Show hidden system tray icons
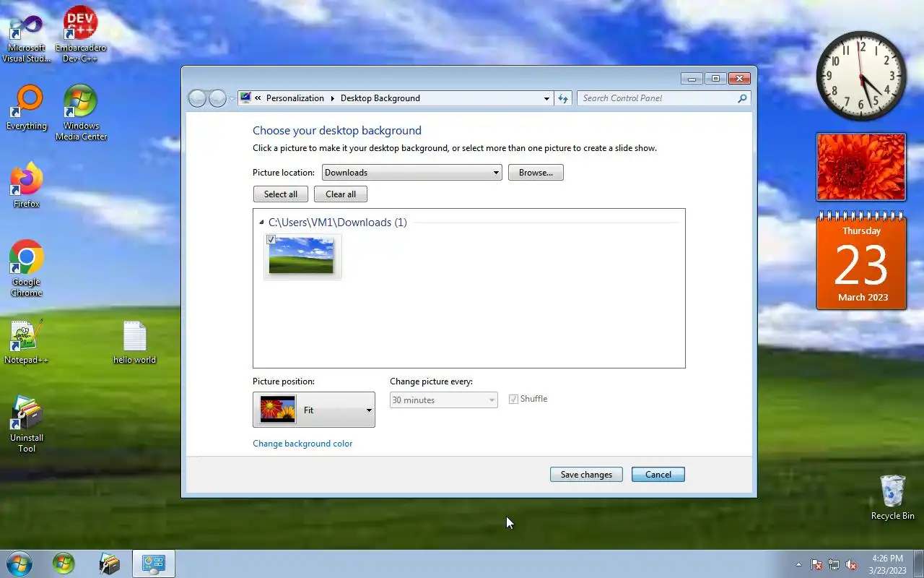Viewport: 924px width, 578px height. tap(798, 564)
